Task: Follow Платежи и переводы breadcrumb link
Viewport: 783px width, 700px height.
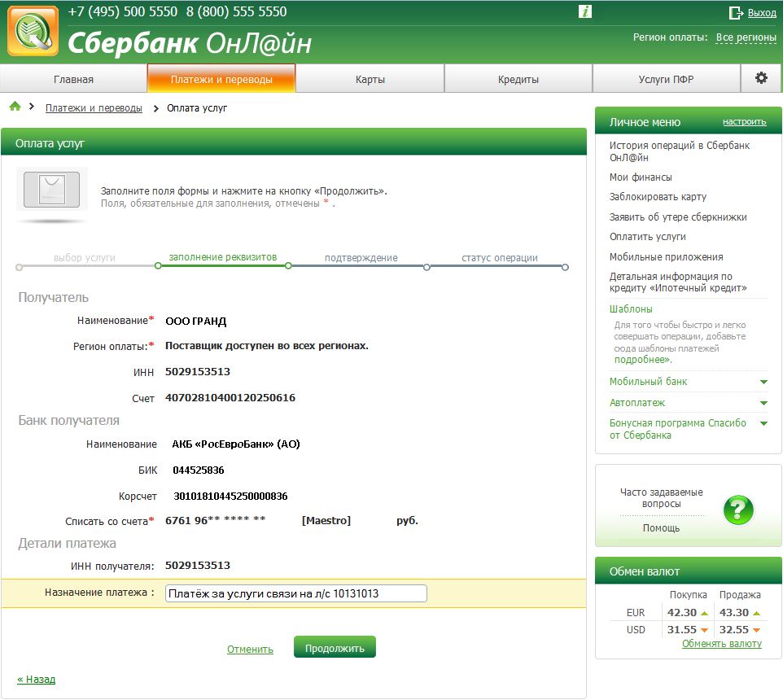Action: click(x=94, y=107)
